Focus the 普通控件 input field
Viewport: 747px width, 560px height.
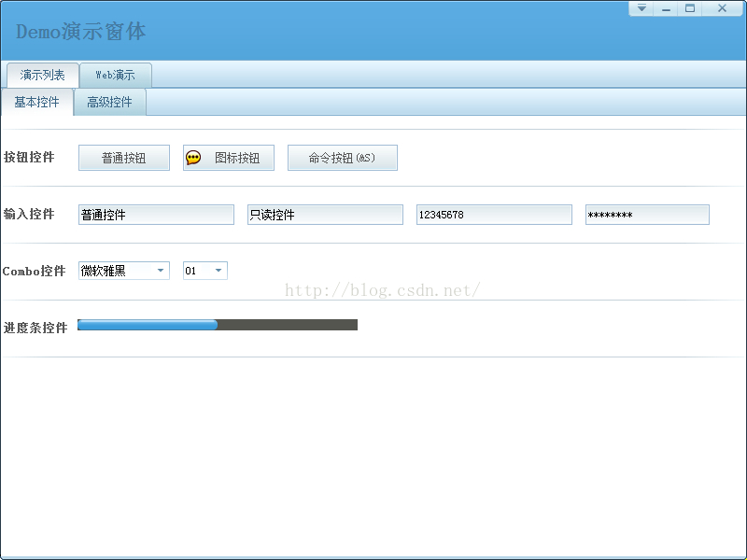point(156,215)
